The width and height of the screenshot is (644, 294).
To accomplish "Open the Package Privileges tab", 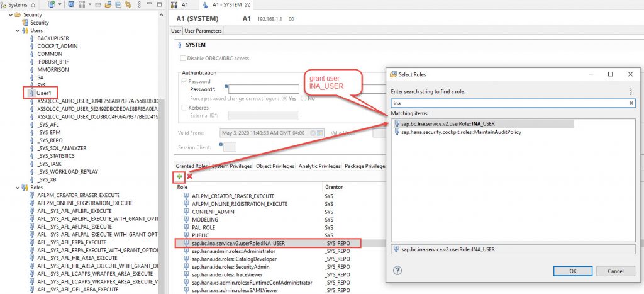I will (365, 166).
